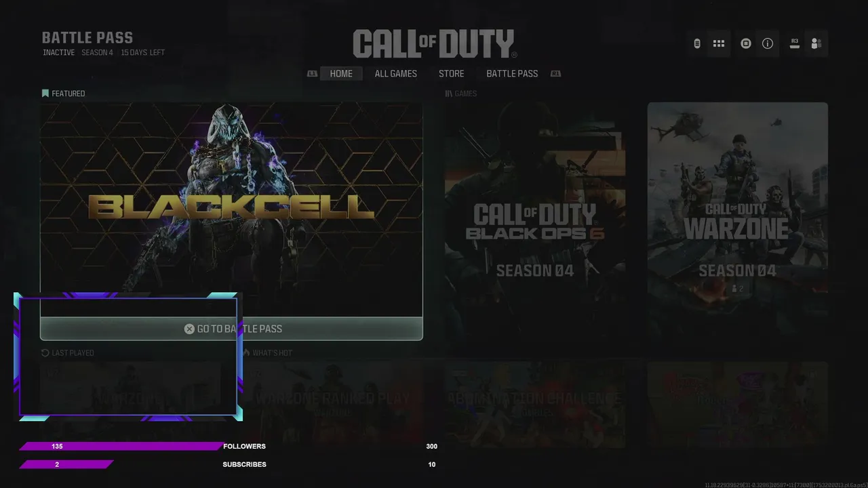Click Go To Battle Pass button
The image size is (868, 488).
click(231, 329)
